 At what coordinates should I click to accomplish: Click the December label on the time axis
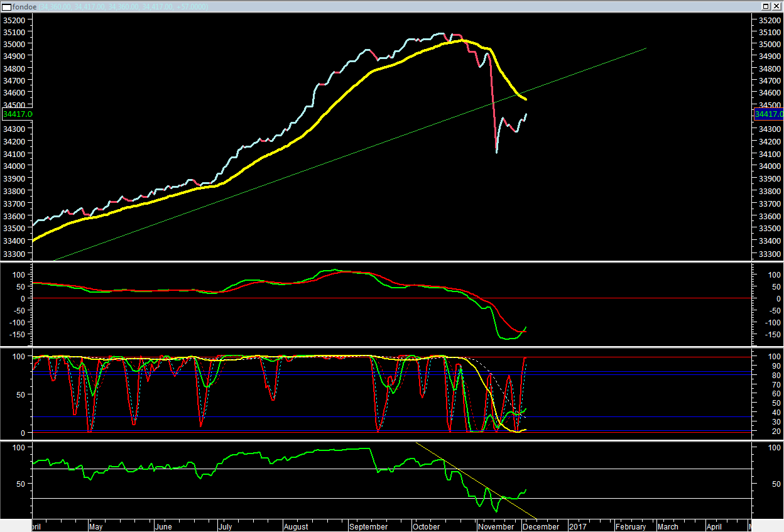point(540,527)
